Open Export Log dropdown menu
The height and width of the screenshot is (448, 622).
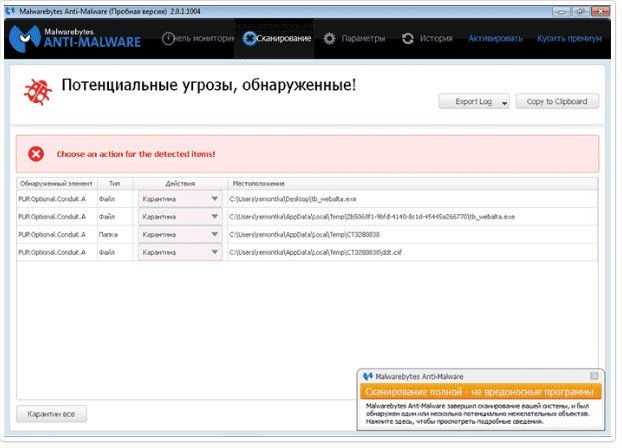(504, 102)
